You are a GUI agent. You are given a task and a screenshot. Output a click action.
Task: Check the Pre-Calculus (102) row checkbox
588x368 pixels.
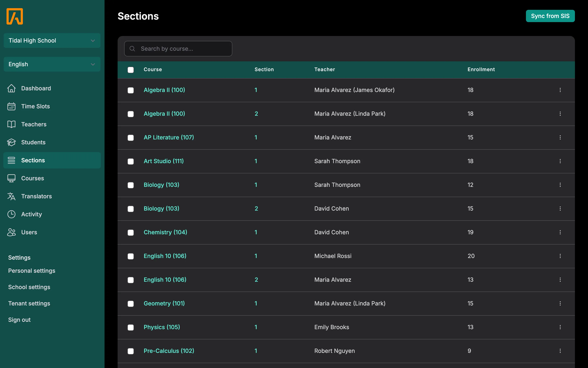coord(131,351)
